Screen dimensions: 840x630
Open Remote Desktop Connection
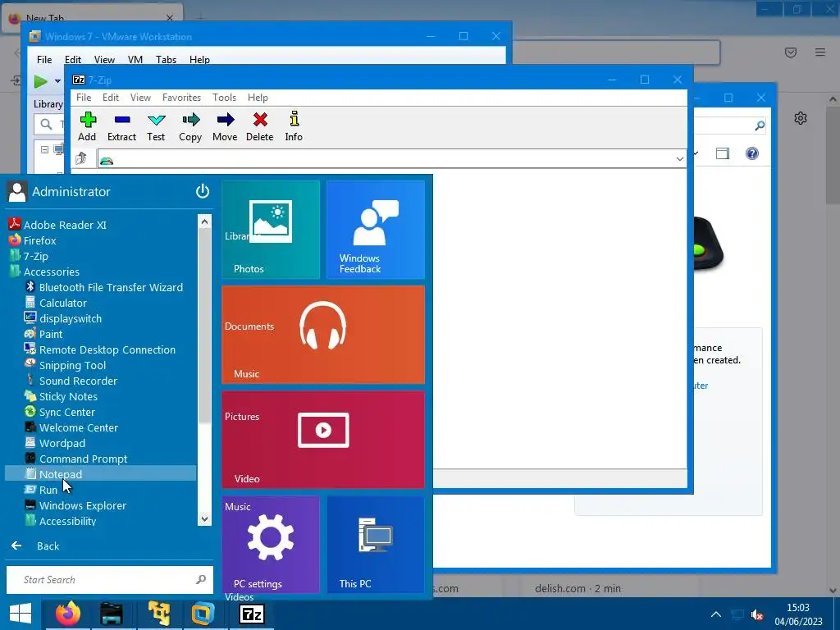click(x=100, y=349)
